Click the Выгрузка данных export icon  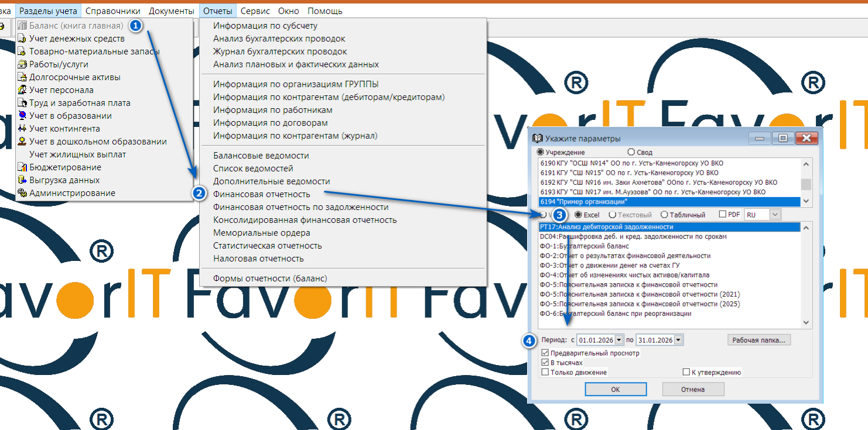click(22, 180)
